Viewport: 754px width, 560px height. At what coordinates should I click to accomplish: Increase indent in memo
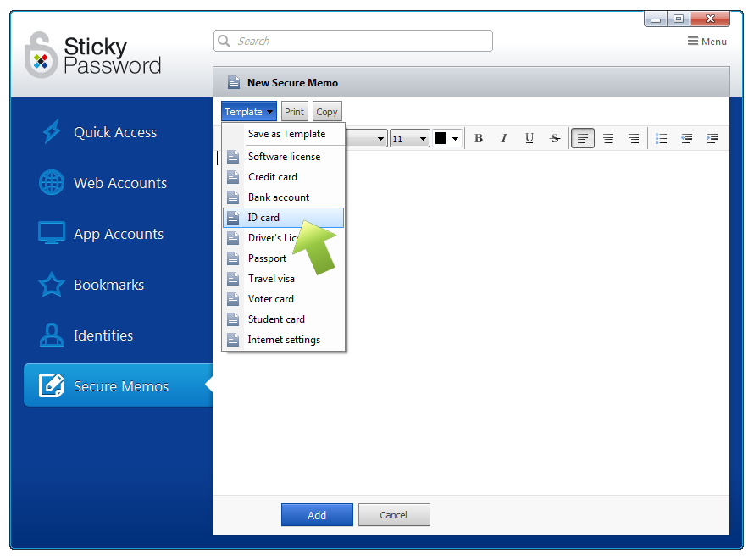pyautogui.click(x=712, y=138)
